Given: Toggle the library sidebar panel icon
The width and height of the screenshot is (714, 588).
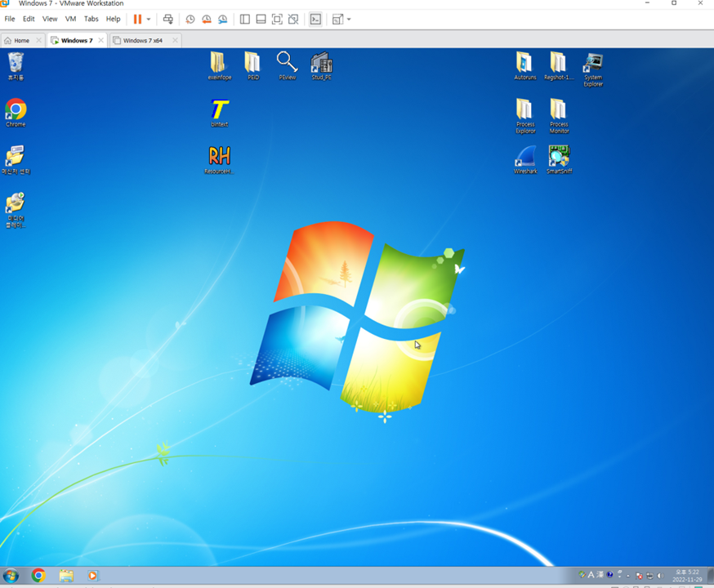Looking at the screenshot, I should [245, 19].
